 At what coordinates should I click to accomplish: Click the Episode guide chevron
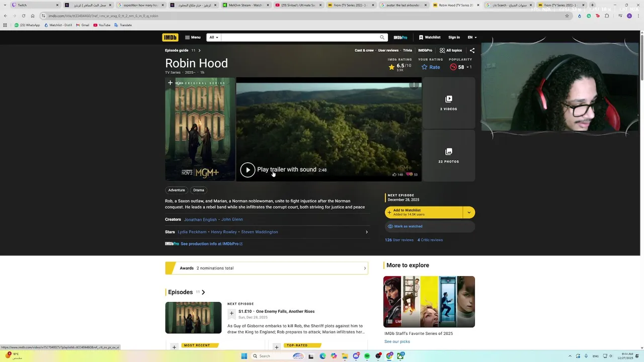tap(199, 50)
